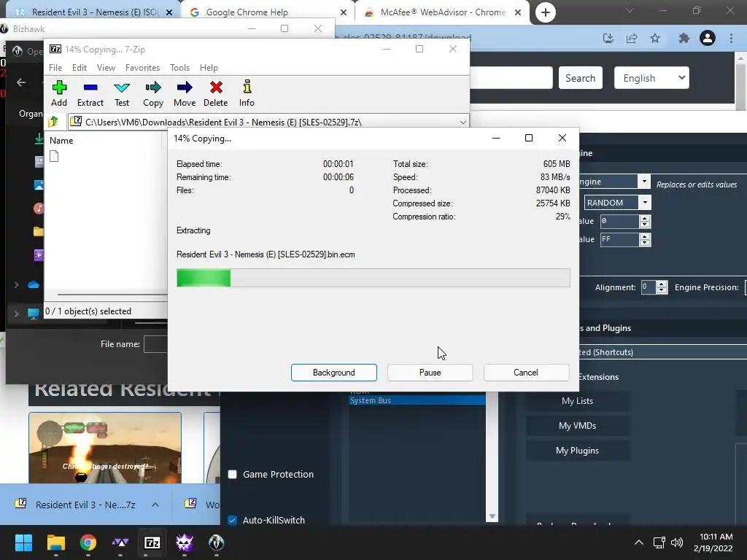The width and height of the screenshot is (747, 560).
Task: Open the 7-Zip Edit menu
Action: coord(79,68)
